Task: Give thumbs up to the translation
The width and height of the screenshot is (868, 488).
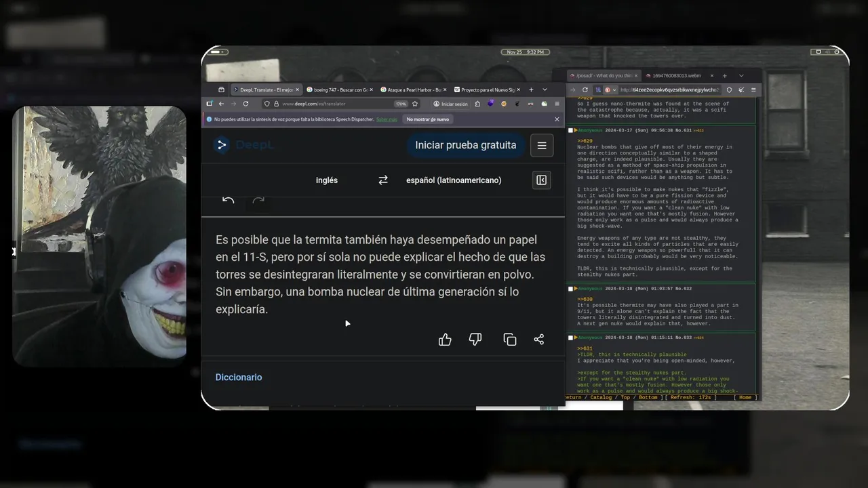Action: click(445, 340)
